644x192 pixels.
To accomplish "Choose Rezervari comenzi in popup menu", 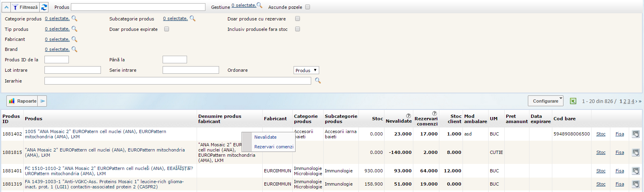I will click(x=274, y=147).
